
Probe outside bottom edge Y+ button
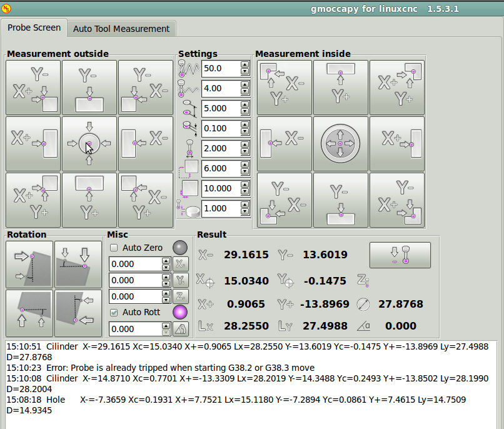pyautogui.click(x=89, y=200)
